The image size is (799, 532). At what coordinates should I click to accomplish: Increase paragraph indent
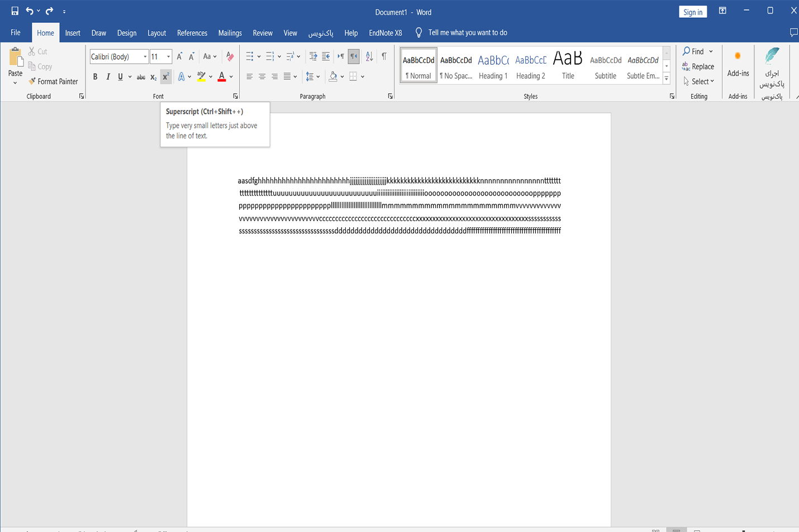tap(326, 56)
